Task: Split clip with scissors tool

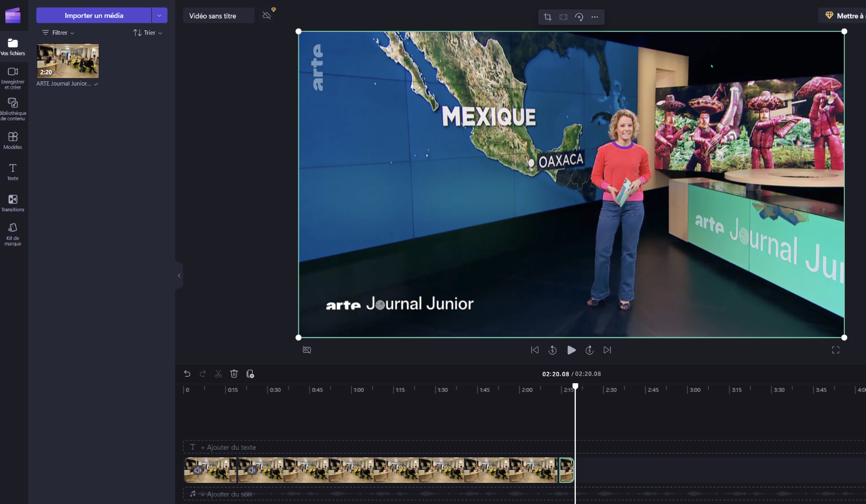Action: (x=219, y=374)
